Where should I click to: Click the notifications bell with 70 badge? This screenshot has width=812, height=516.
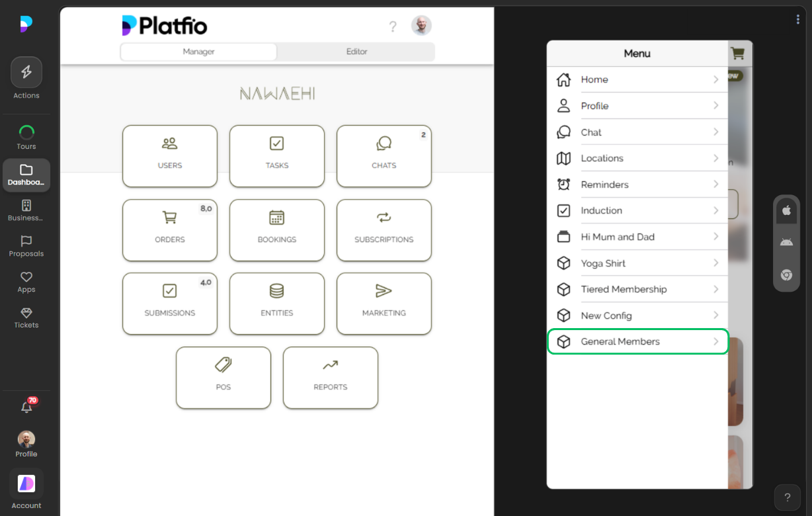pos(26,408)
